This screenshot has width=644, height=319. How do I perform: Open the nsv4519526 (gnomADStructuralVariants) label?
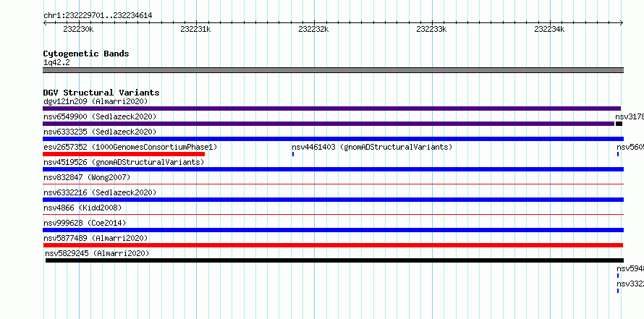click(124, 162)
